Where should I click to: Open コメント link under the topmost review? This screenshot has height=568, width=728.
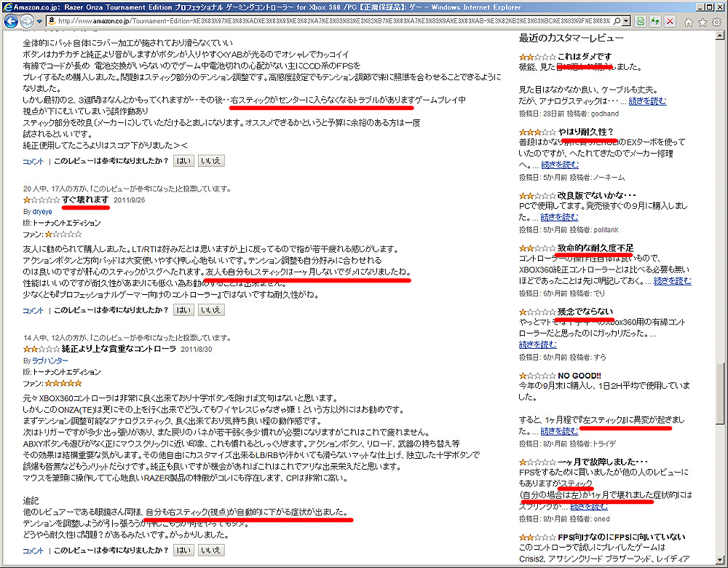point(33,161)
